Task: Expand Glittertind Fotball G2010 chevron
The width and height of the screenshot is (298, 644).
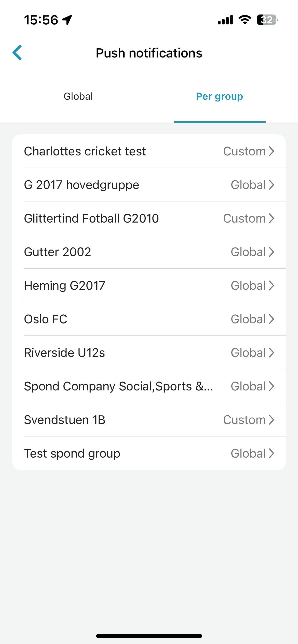Action: (x=272, y=218)
